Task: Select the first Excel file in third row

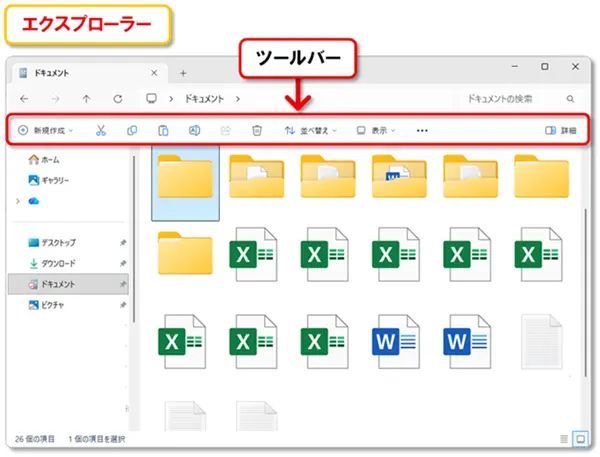Action: [x=182, y=342]
